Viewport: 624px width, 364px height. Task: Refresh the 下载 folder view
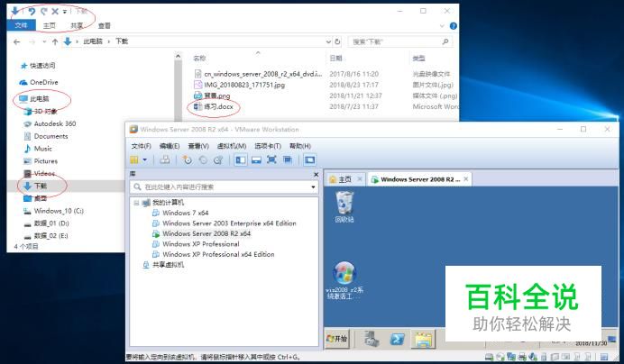[x=337, y=41]
